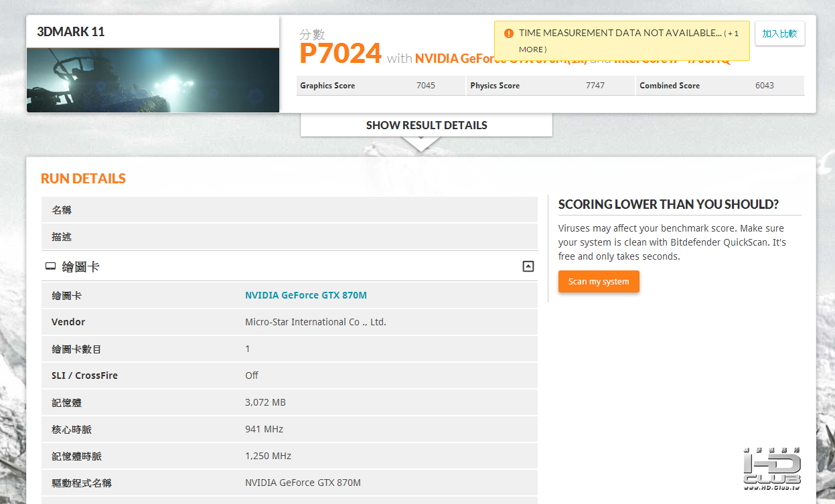Screen dimensions: 835x504
Task: Click the 3DMARK 11 benchmark thumbnail
Action: tap(153, 80)
